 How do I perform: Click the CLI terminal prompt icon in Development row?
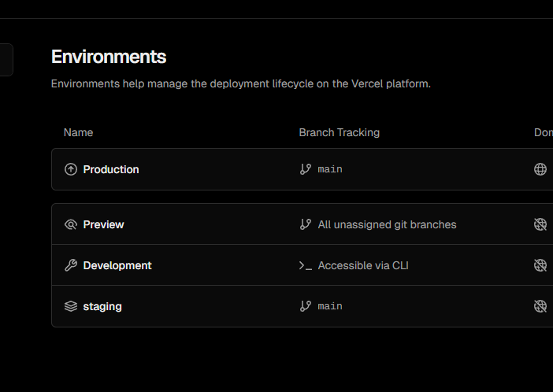(306, 266)
